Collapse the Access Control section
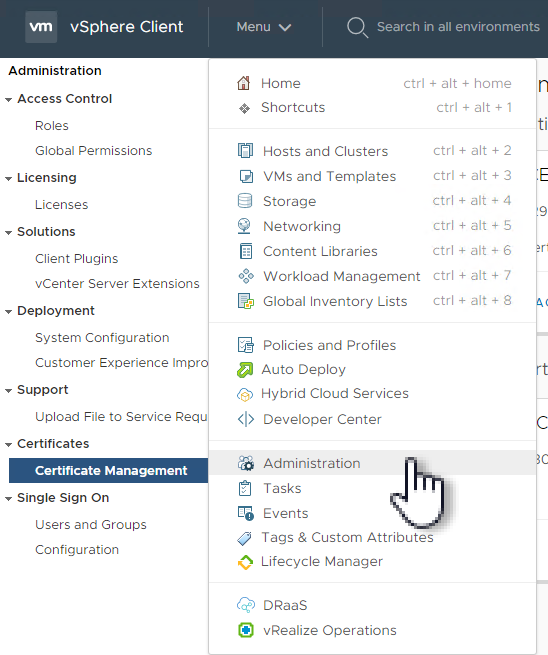Screen dimensions: 548x655 coord(8,100)
